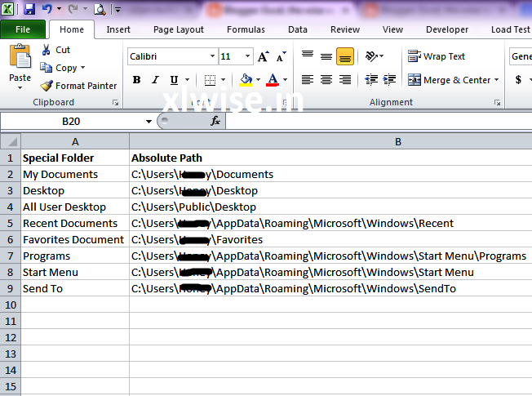Open the Data tab
Screen dimensions: 532x396
coord(298,29)
